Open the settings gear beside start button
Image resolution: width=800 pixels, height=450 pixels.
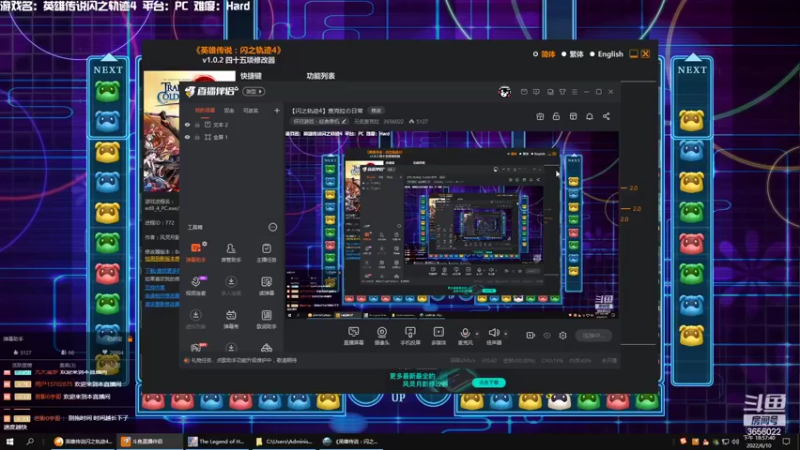[x=563, y=335]
